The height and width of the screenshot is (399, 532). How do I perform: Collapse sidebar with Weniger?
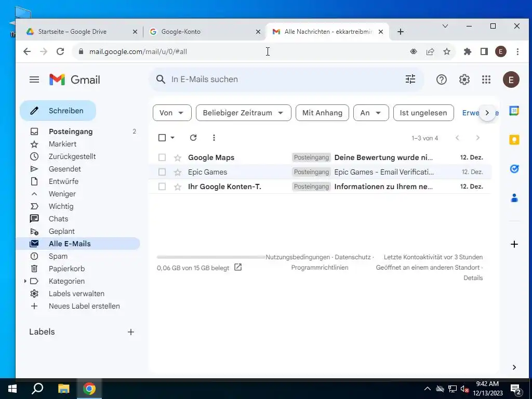[62, 194]
